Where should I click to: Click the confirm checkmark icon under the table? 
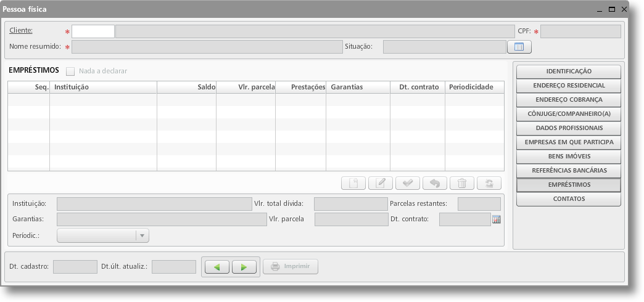[x=407, y=183]
